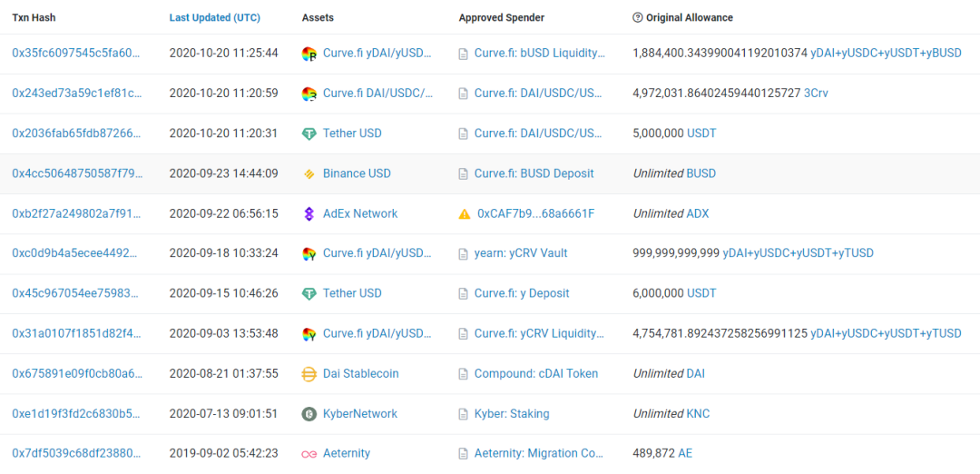The height and width of the screenshot is (474, 980).
Task: Sort by Last Updated (UTC) column header
Action: click(x=215, y=17)
